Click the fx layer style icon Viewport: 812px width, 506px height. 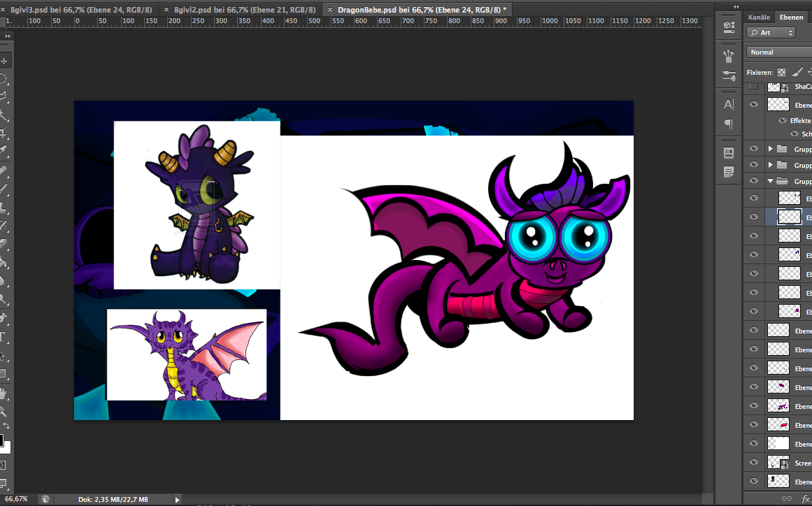(806, 498)
